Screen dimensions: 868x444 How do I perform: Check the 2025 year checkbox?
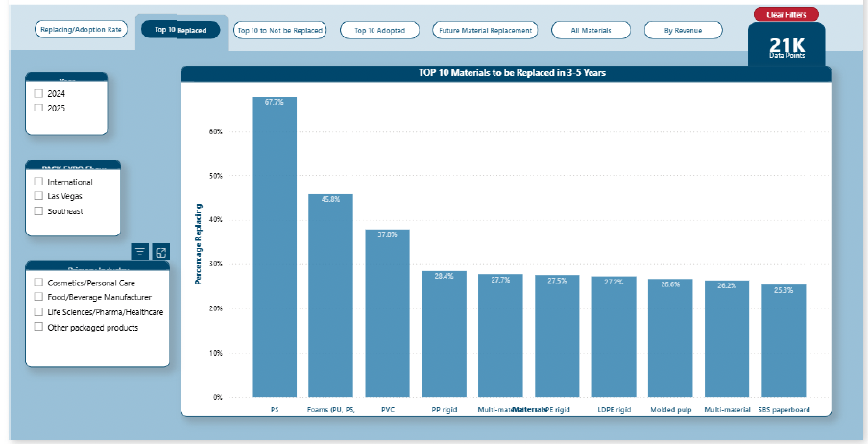(38, 108)
